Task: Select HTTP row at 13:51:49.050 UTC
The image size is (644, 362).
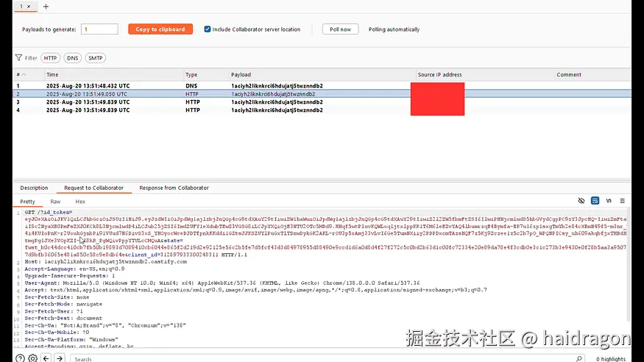Action: [x=322, y=94]
